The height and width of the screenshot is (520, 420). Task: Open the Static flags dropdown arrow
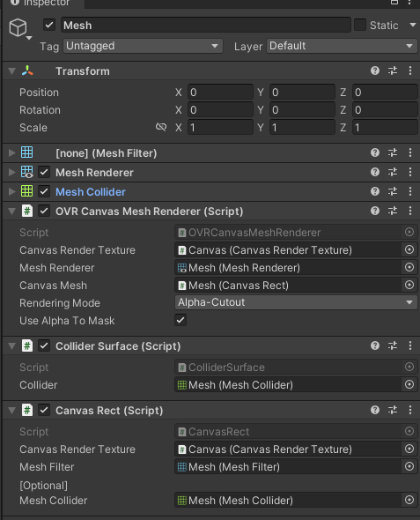point(413,25)
